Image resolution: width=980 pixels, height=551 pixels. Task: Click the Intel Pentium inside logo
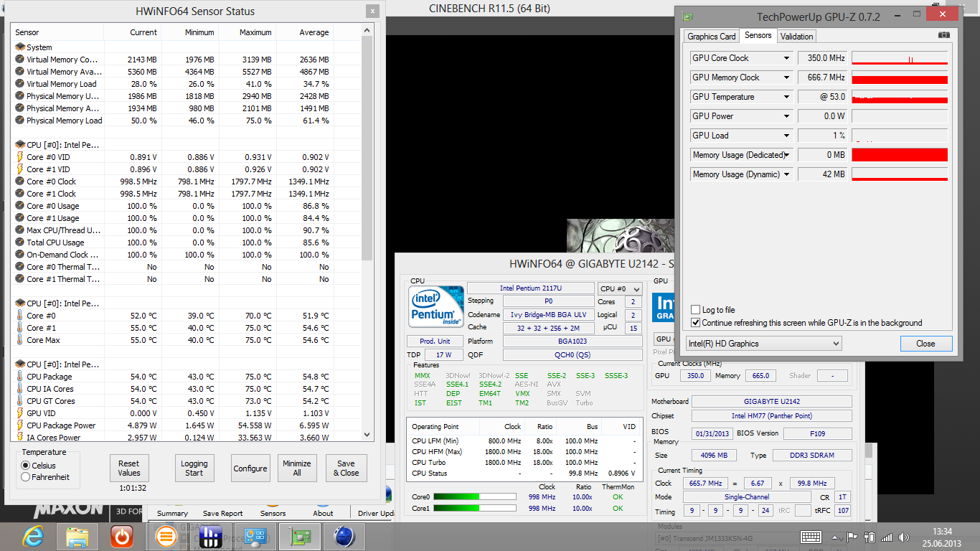pos(436,309)
